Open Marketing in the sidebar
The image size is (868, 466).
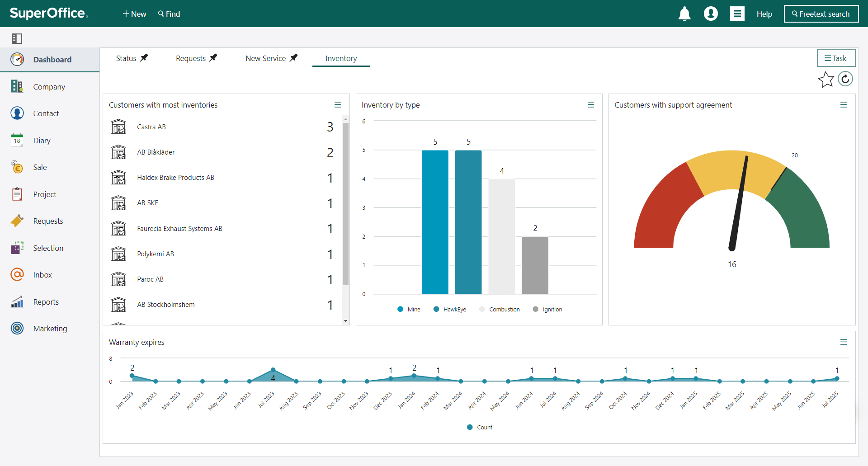click(x=50, y=329)
